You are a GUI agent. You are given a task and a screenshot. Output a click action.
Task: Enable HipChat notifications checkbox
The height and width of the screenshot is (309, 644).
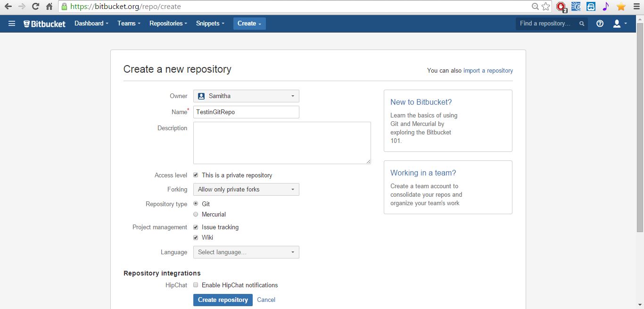pos(196,285)
